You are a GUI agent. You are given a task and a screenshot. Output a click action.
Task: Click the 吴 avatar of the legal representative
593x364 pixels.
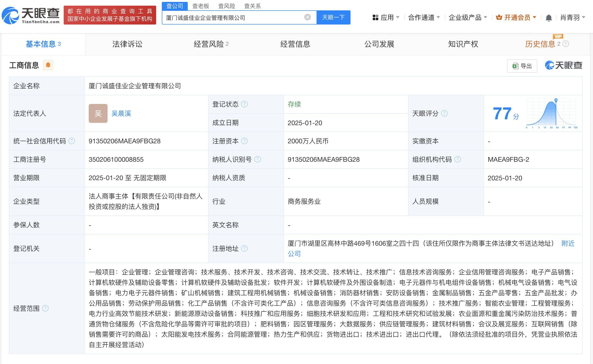pos(98,113)
